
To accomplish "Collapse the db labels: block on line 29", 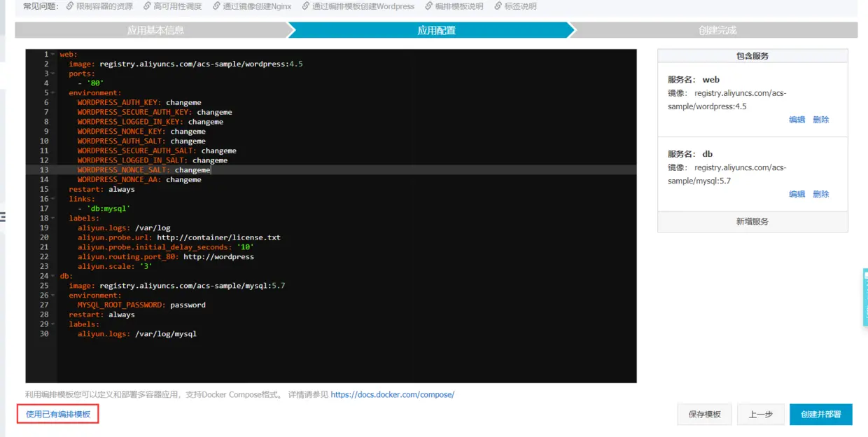I will tap(54, 324).
